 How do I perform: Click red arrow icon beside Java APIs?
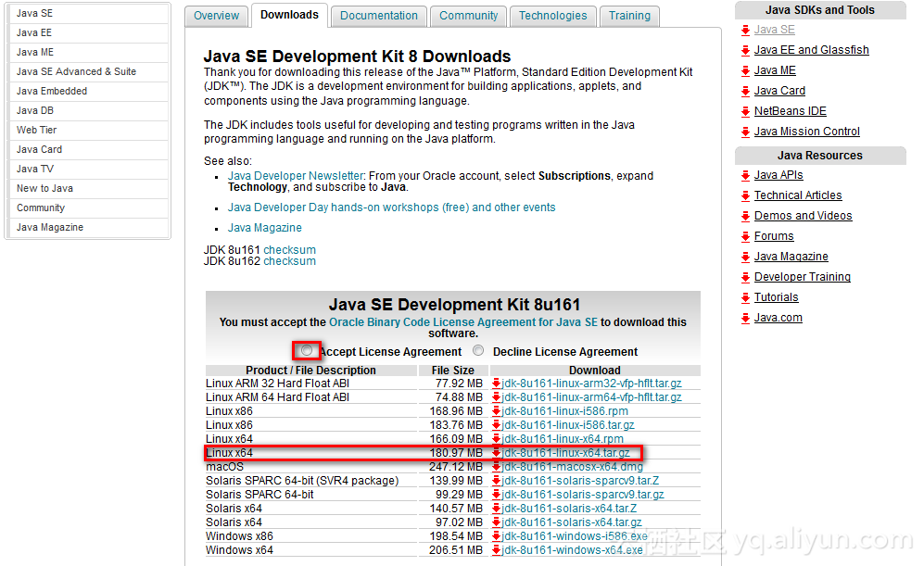(x=745, y=175)
